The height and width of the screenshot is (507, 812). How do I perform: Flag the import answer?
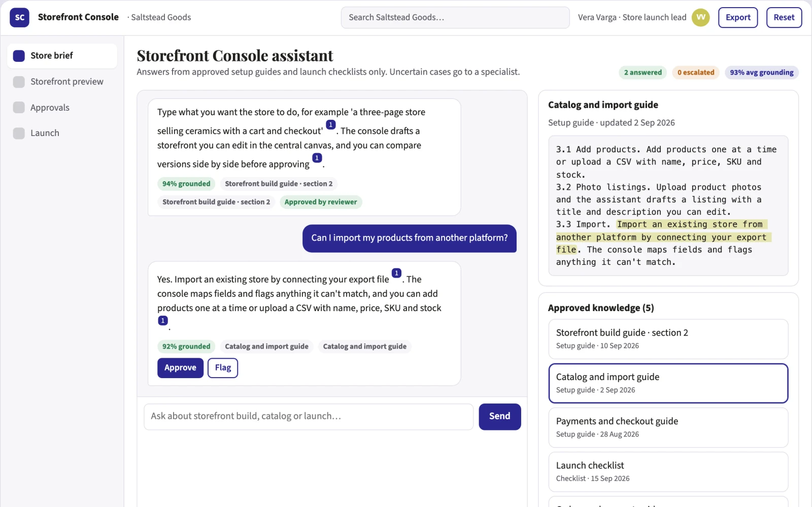coord(223,368)
